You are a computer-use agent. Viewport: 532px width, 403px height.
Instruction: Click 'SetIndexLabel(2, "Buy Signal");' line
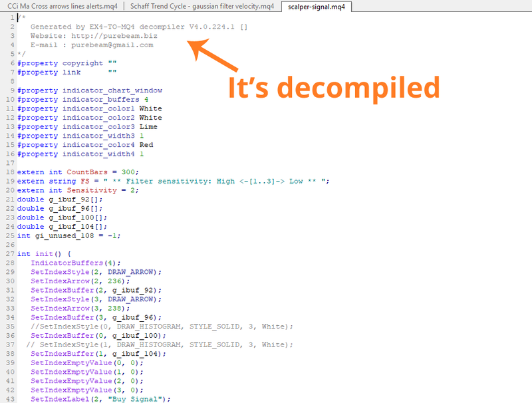101,399
